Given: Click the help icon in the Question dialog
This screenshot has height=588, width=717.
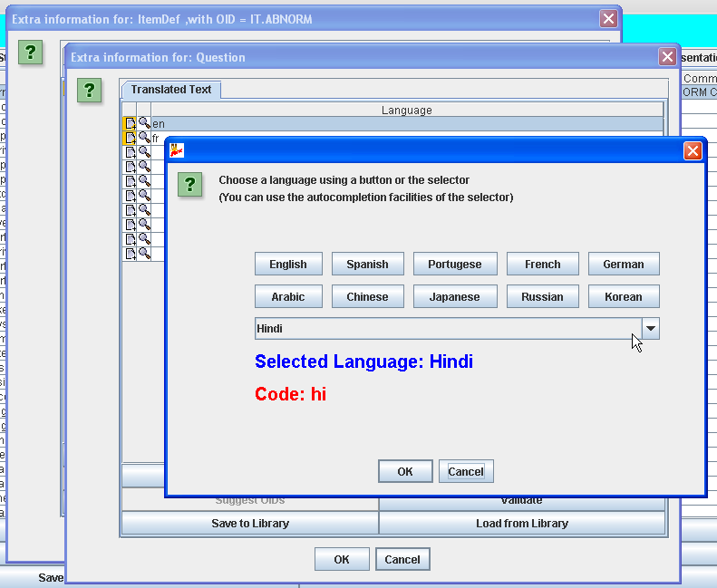Looking at the screenshot, I should (x=89, y=91).
